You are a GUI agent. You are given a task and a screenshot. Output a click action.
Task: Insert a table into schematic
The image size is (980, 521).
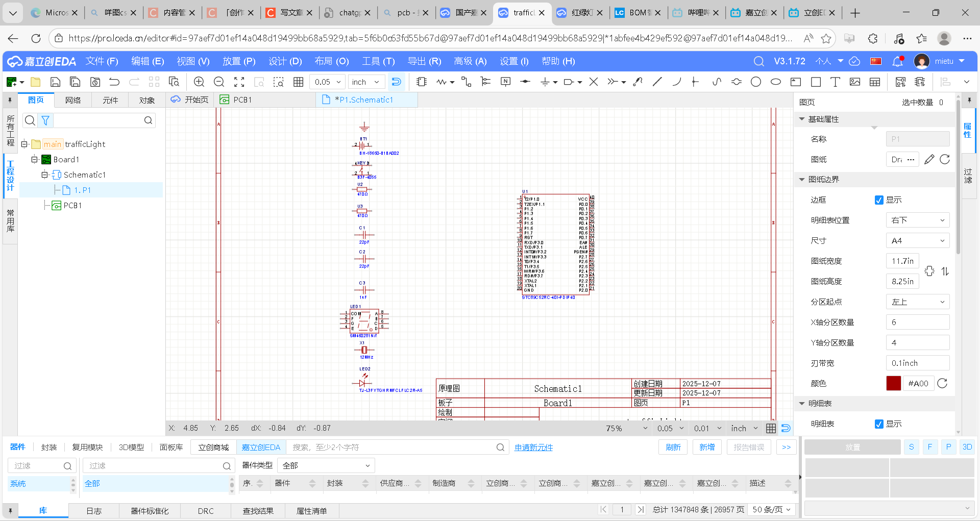pos(875,82)
